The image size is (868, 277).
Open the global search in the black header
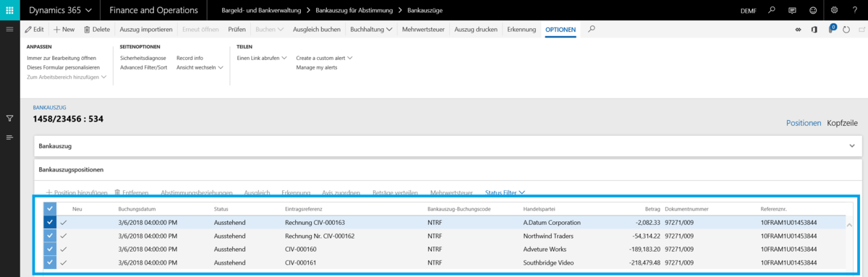771,10
